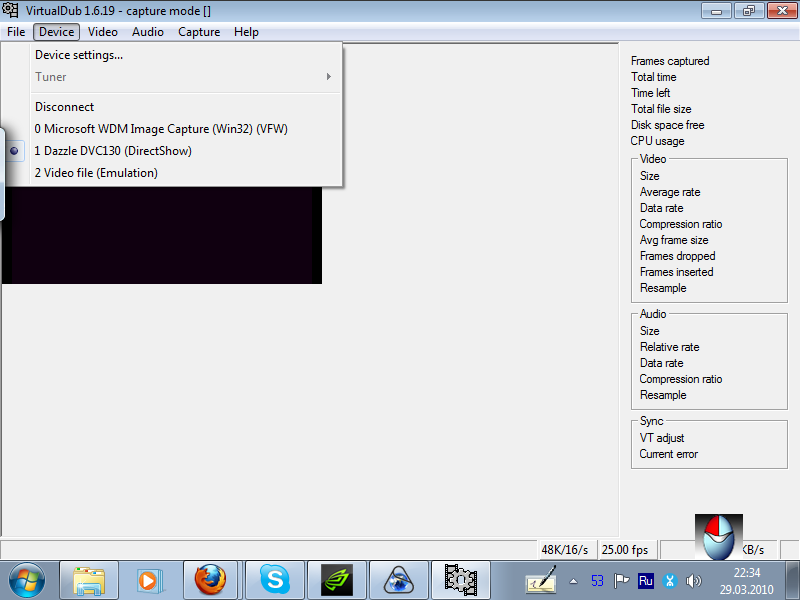The width and height of the screenshot is (800, 600).
Task: Click Disconnect in the Device menu
Action: pos(64,107)
